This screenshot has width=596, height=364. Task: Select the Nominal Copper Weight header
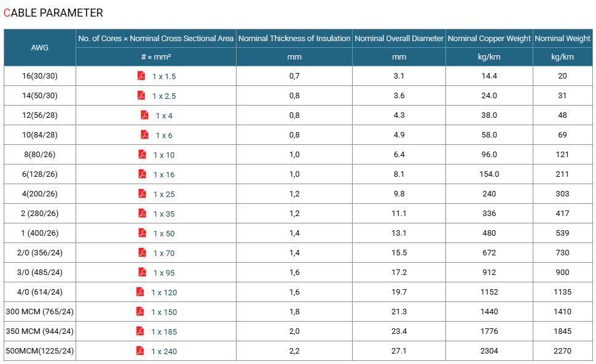coord(489,38)
